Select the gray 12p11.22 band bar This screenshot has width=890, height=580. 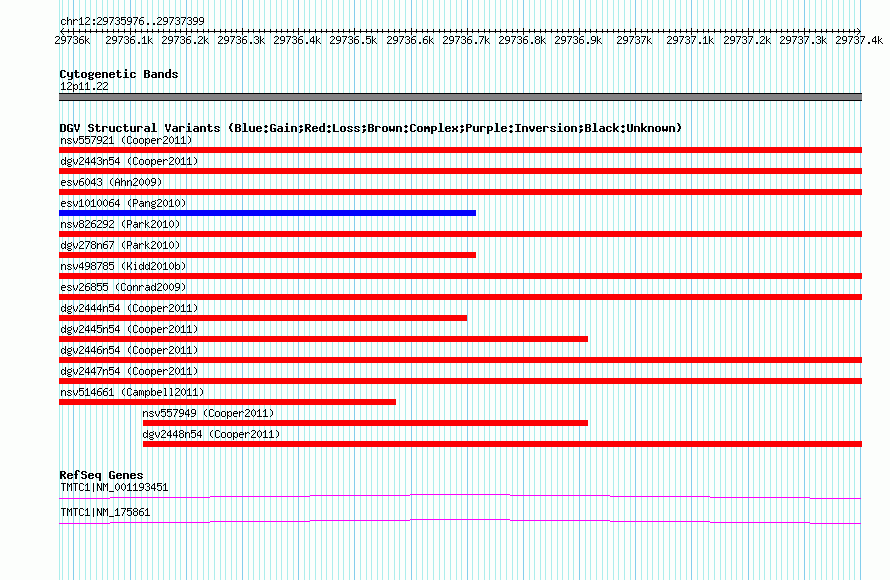click(x=460, y=97)
